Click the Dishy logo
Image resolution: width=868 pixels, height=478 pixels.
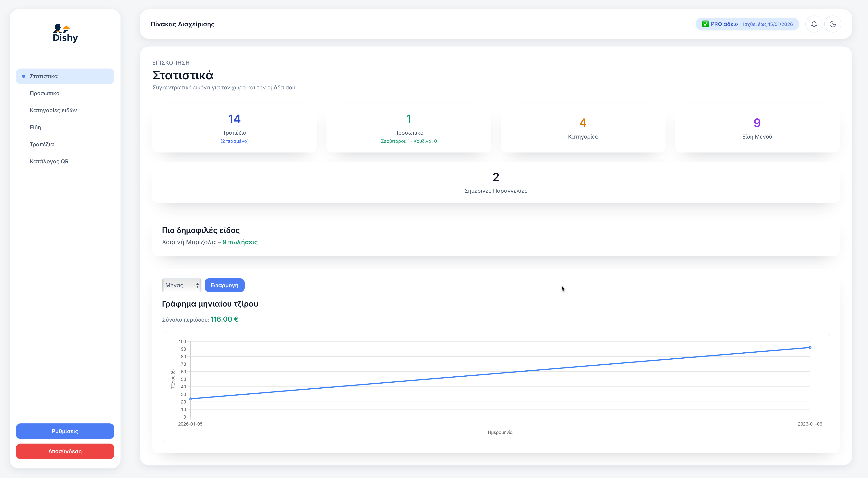pos(65,33)
